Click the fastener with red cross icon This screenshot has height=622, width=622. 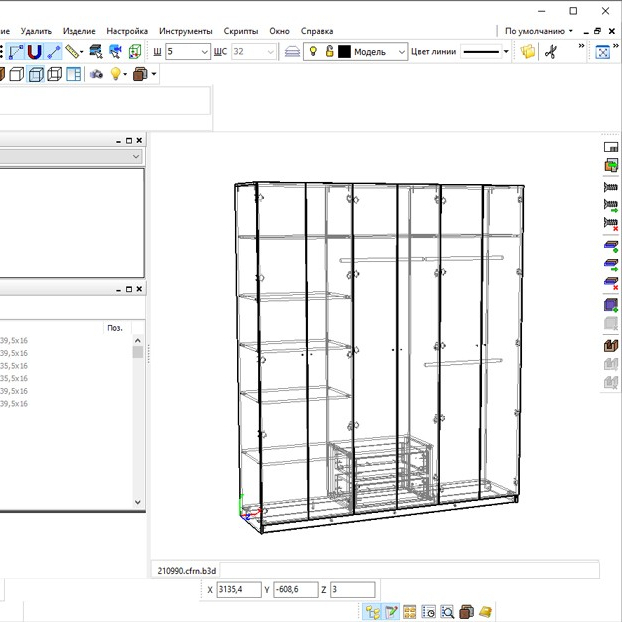610,224
